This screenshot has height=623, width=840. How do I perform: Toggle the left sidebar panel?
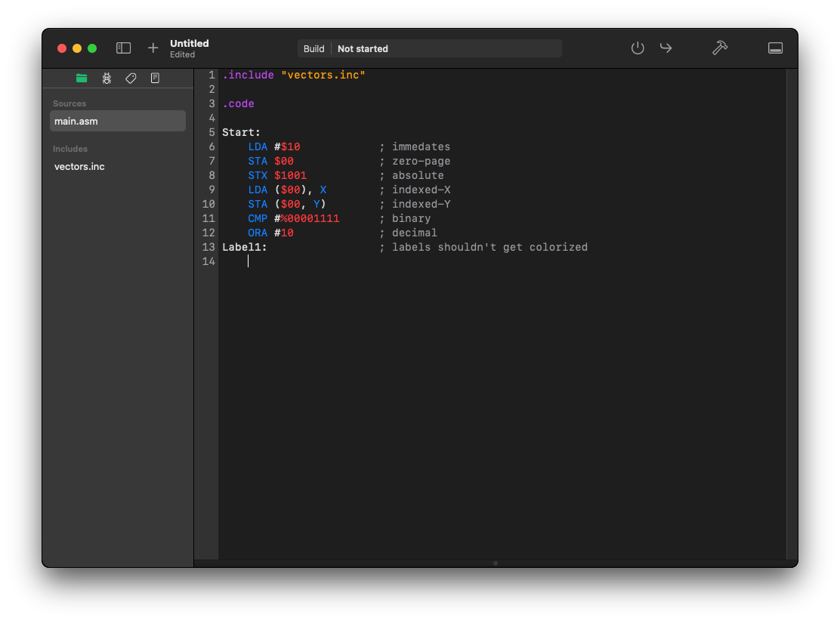[124, 48]
